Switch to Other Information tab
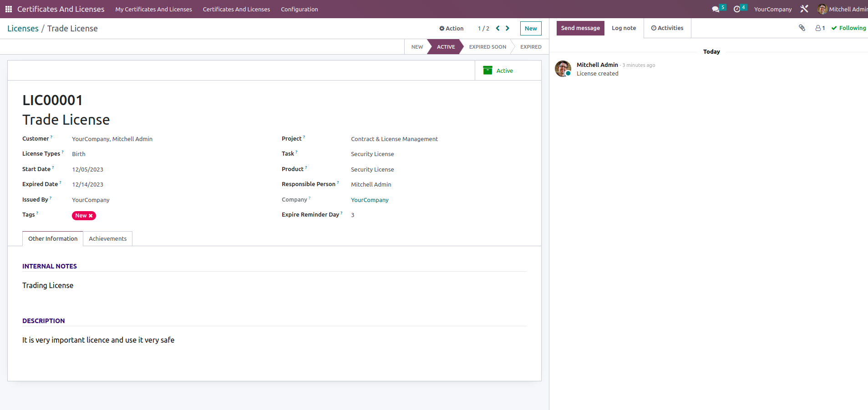The height and width of the screenshot is (410, 868). [x=53, y=238]
